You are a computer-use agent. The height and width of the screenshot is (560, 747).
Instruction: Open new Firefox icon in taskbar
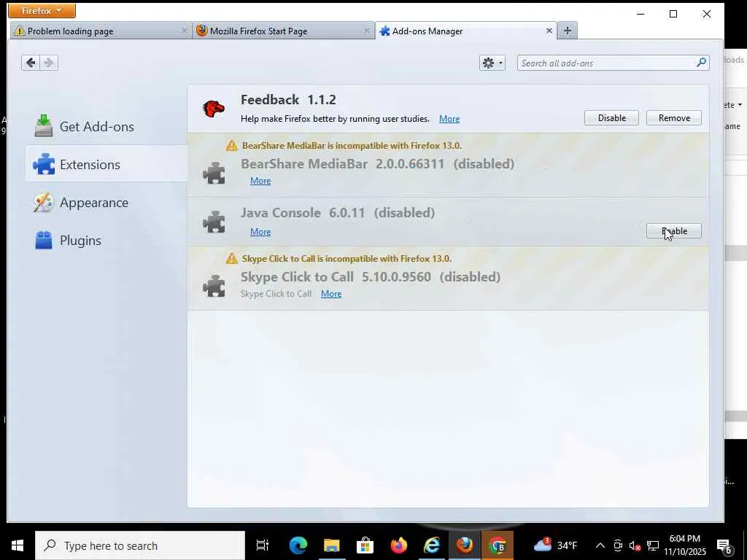399,545
